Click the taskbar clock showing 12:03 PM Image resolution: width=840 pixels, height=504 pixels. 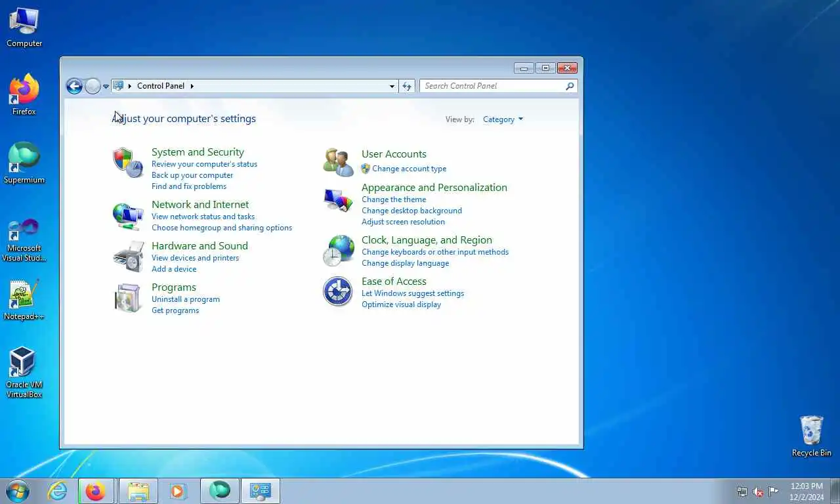(x=807, y=492)
